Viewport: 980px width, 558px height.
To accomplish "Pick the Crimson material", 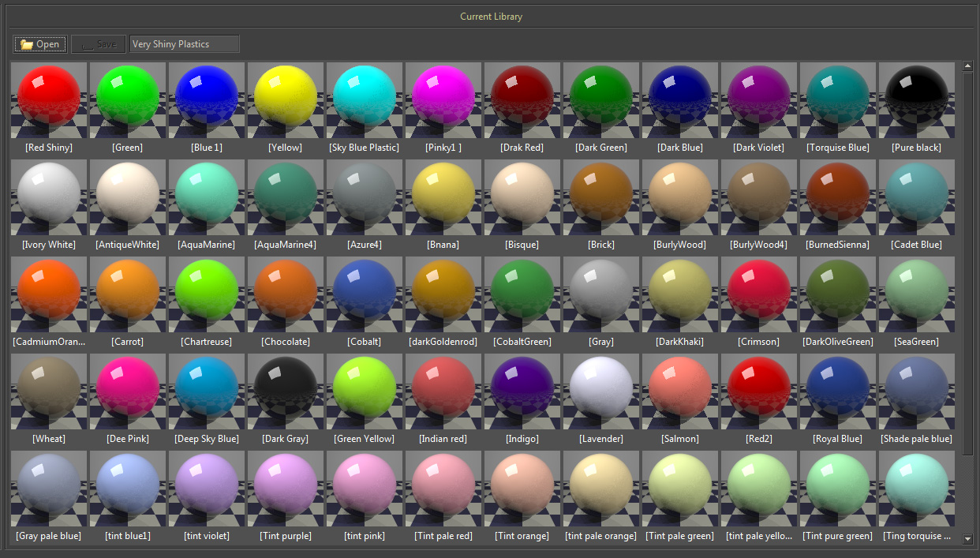I will coord(759,294).
